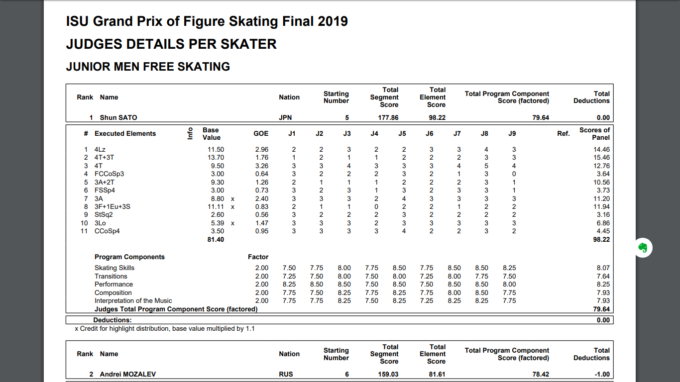Click the RUS nation code
This screenshot has width=680, height=382.
coord(286,374)
